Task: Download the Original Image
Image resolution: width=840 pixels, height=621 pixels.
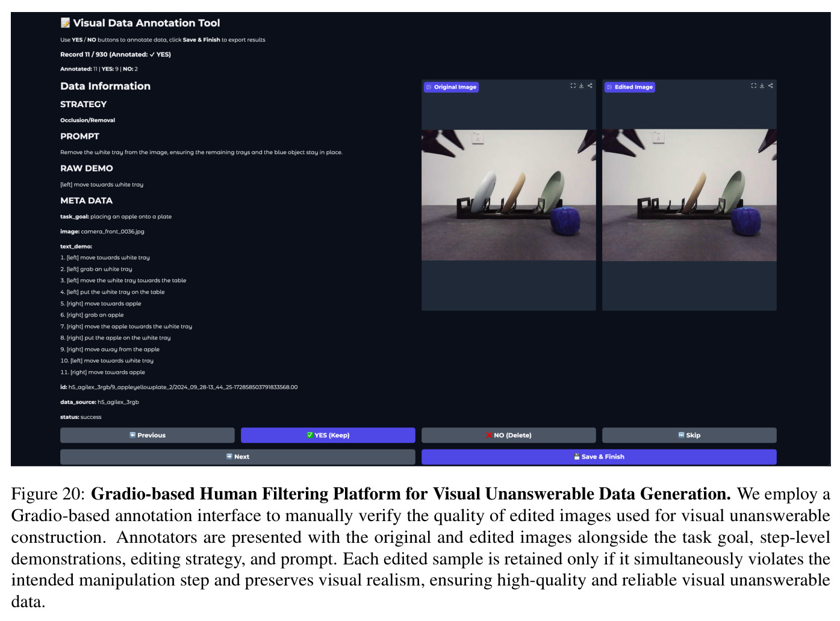Action: [581, 85]
